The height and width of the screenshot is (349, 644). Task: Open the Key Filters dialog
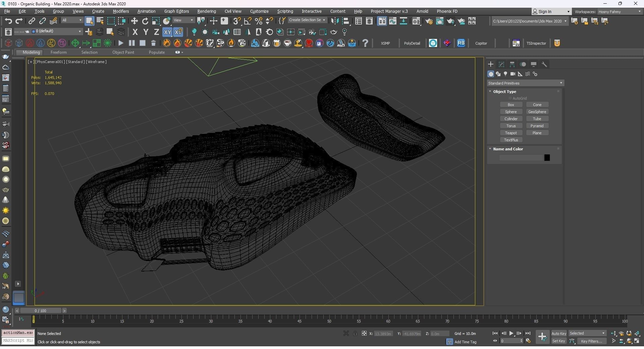click(x=592, y=341)
